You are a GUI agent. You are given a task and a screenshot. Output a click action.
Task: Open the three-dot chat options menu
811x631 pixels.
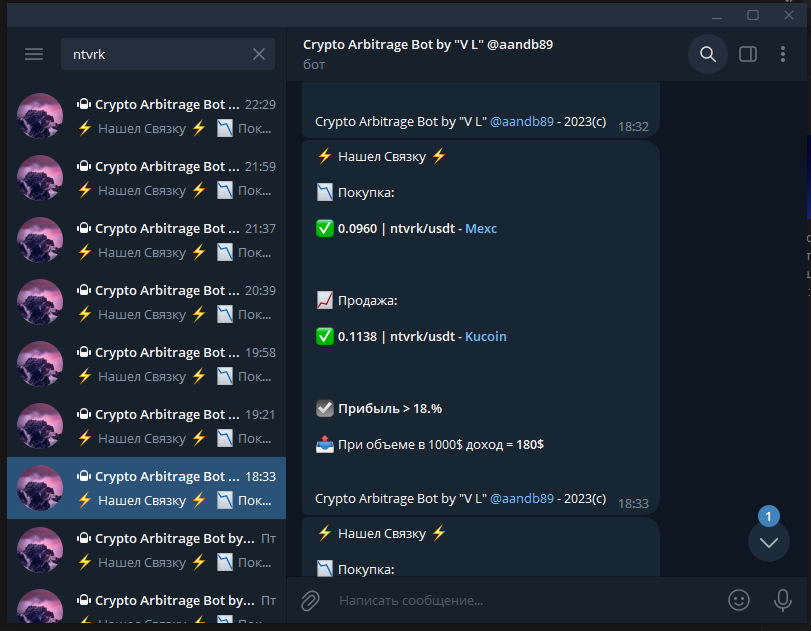coord(783,54)
